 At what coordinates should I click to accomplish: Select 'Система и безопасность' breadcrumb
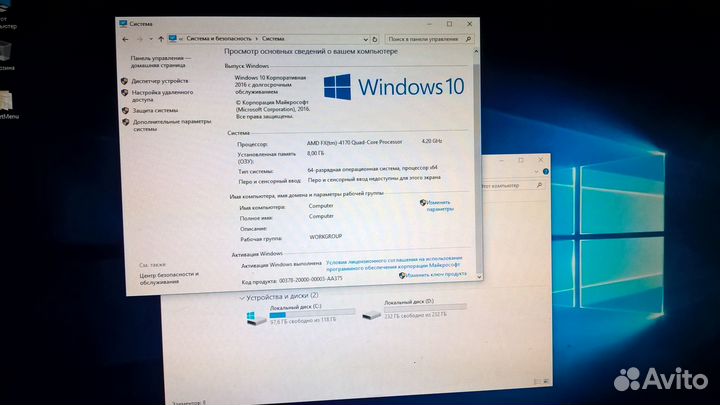[219, 39]
